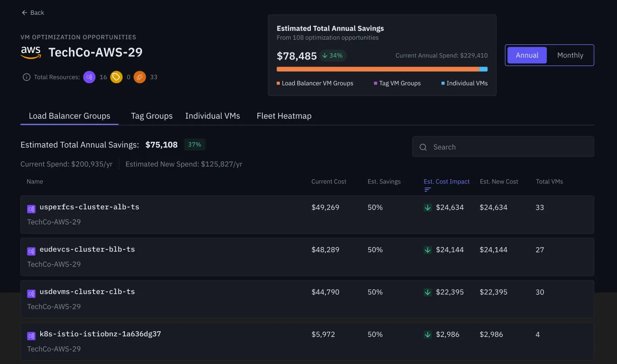Switch the billing view to Monthly
617x364 pixels.
pos(570,55)
